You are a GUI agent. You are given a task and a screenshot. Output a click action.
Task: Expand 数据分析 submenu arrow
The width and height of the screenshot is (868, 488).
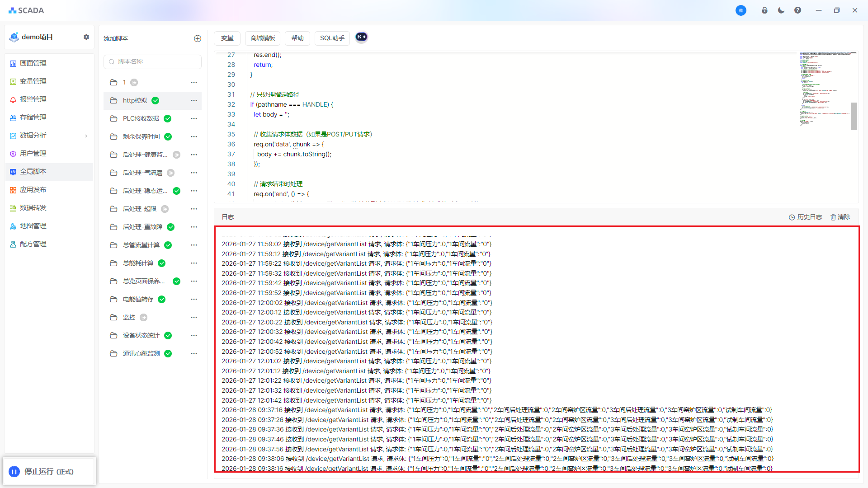click(x=86, y=136)
